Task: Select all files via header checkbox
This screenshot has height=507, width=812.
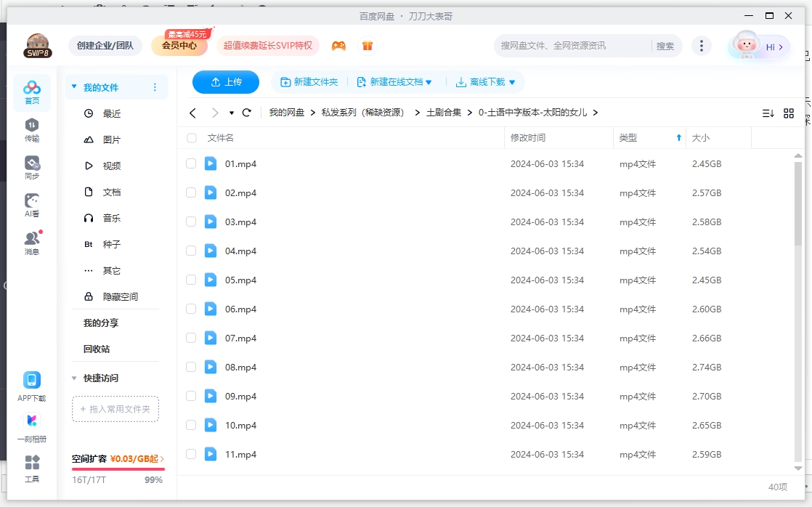Action: 192,137
